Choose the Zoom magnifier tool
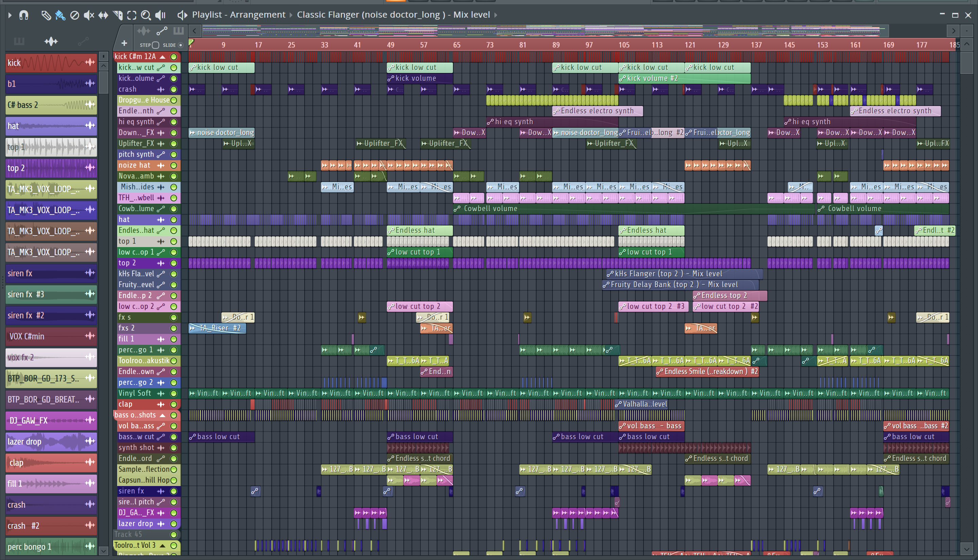The image size is (978, 560). [145, 15]
